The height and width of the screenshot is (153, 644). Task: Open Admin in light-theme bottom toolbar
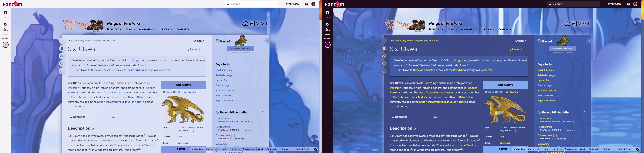coord(261,149)
